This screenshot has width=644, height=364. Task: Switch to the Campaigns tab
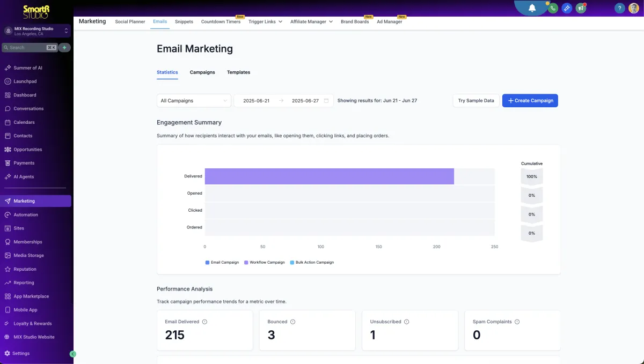[202, 72]
